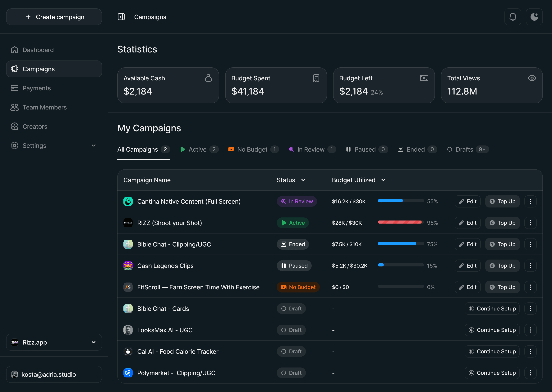Open the notifications bell icon
This screenshot has height=392, width=552.
[x=513, y=17]
